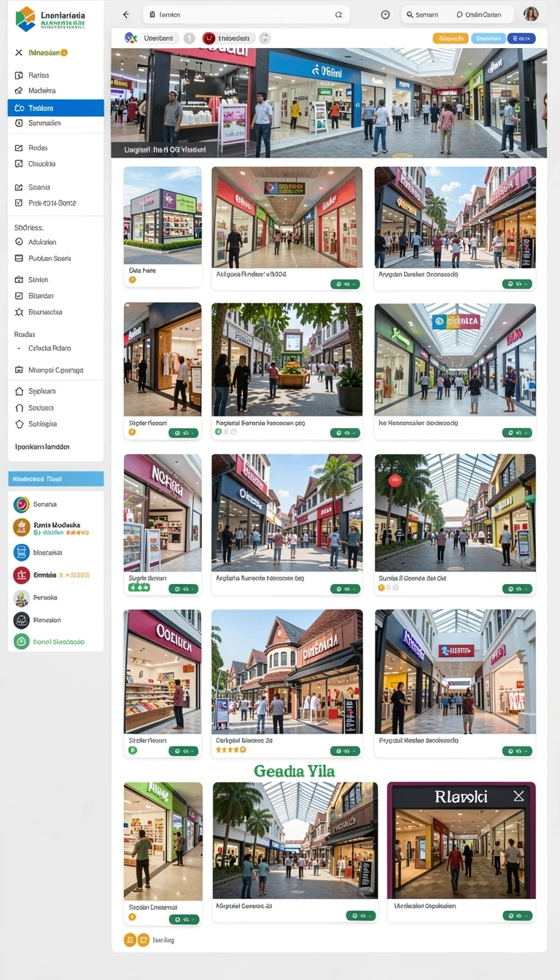
Task: Click green button on 'Ahigona Rndiacr' card
Action: pos(346,284)
